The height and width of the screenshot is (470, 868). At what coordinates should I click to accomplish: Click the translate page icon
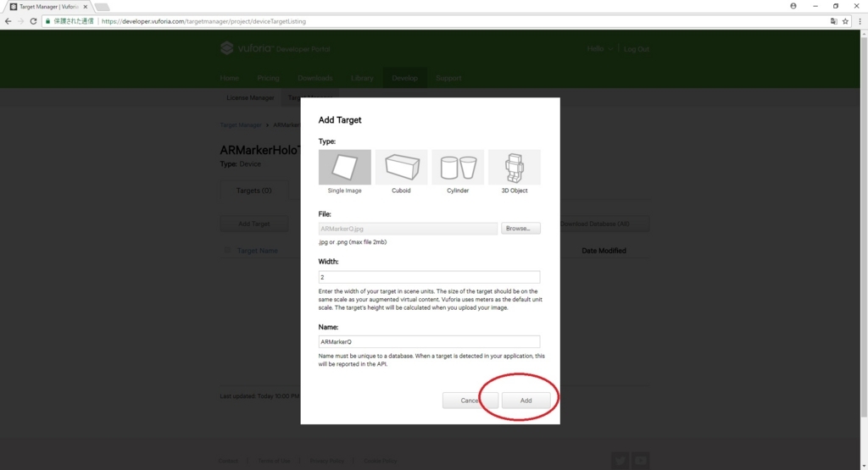click(x=834, y=21)
